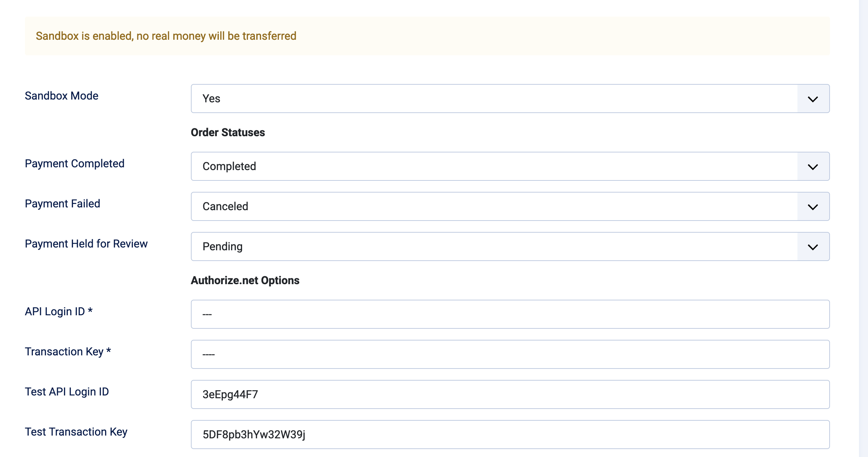Click the chevron next to Pending

[x=812, y=246]
